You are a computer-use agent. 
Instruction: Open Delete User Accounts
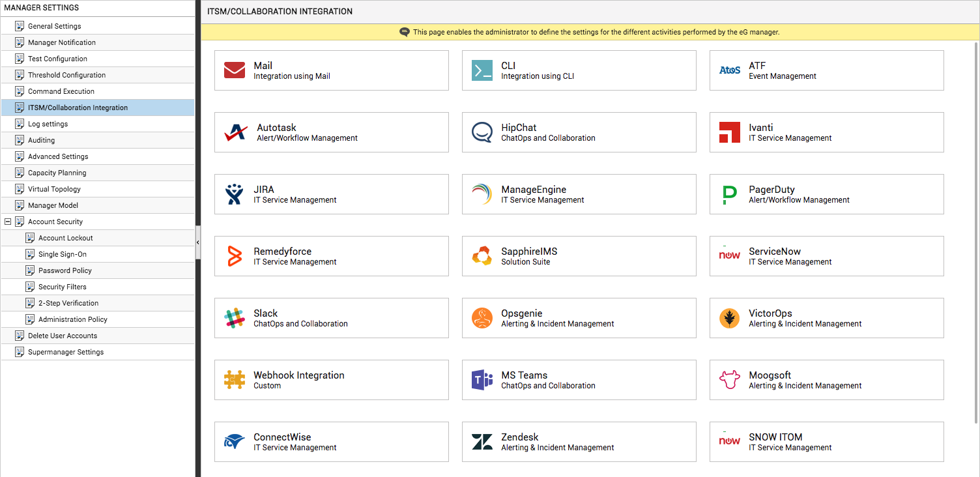[x=63, y=336]
